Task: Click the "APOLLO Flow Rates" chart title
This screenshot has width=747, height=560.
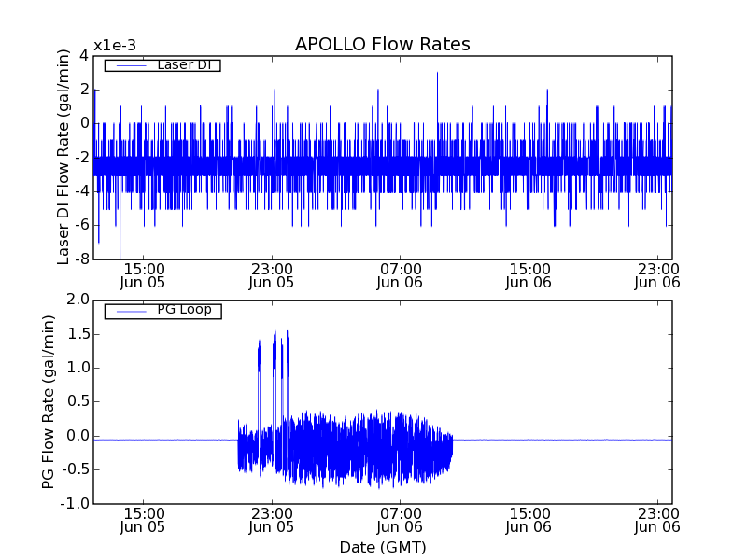Action: (x=382, y=45)
